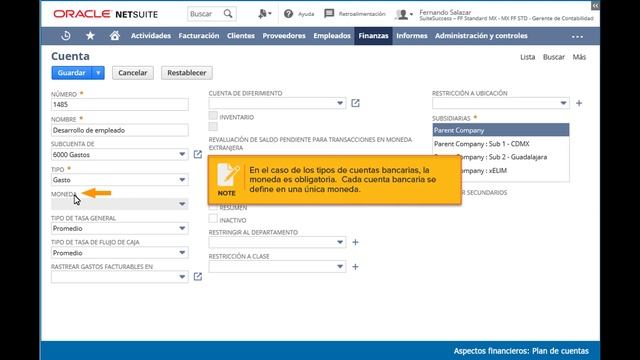
Task: Open the Retroalimentación feedback icon
Action: point(329,14)
